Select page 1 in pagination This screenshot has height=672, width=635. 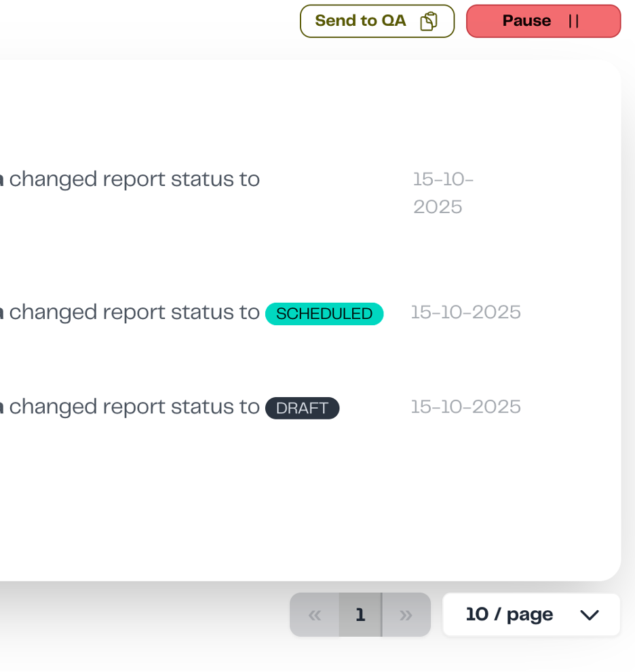point(360,615)
